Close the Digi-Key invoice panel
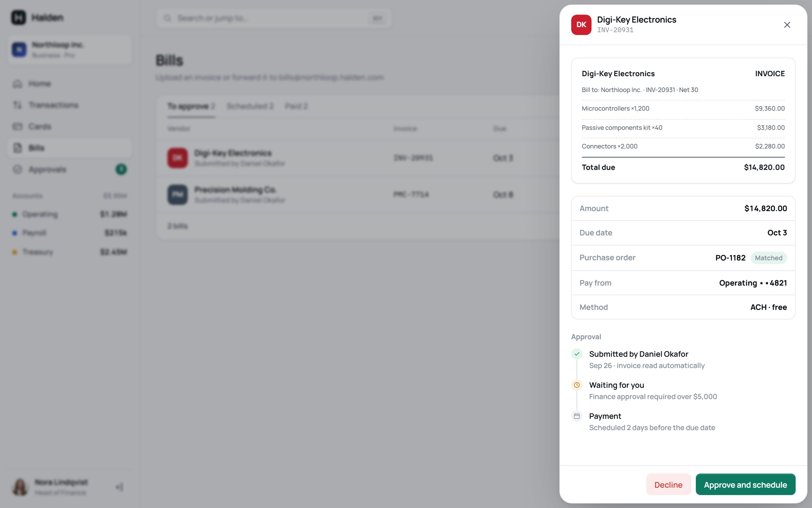The image size is (812, 508). [787, 25]
